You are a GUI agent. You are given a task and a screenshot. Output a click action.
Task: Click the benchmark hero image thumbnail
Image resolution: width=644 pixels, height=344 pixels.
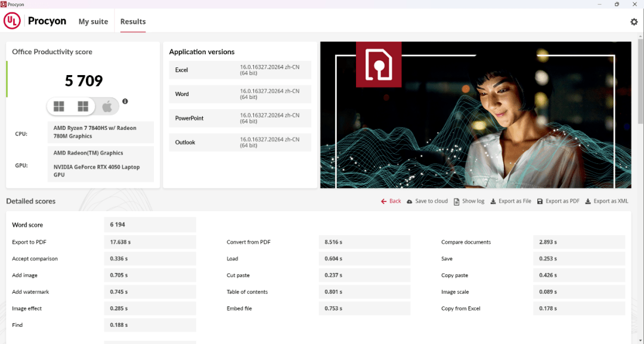pyautogui.click(x=475, y=115)
